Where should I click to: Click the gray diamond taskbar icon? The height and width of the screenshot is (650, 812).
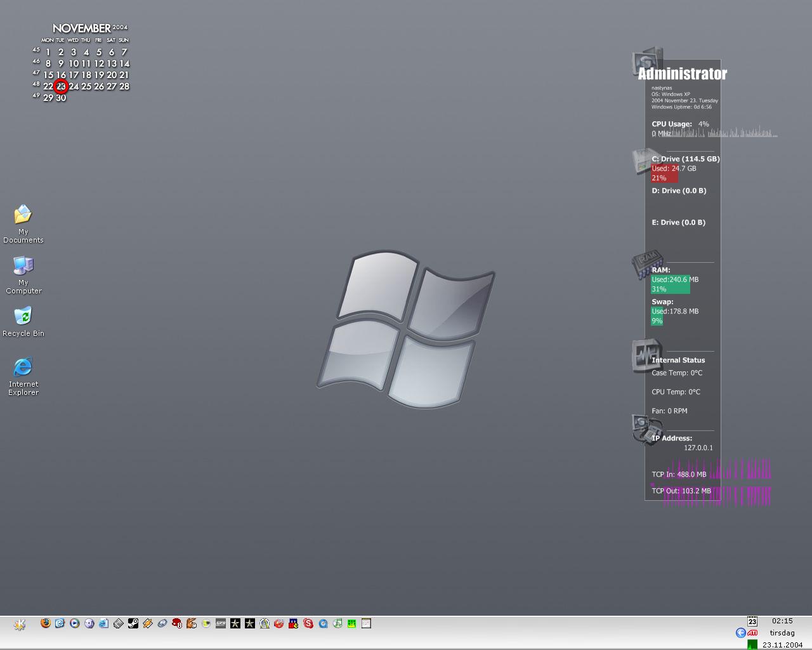click(118, 623)
